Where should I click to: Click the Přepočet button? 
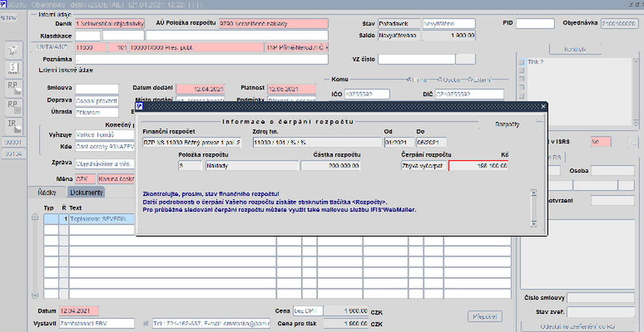[x=485, y=316]
